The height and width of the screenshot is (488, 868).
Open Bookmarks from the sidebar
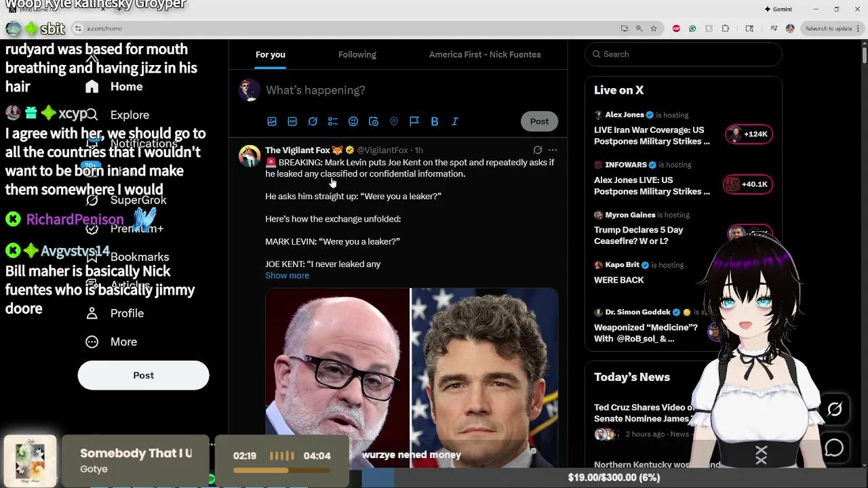click(x=127, y=257)
